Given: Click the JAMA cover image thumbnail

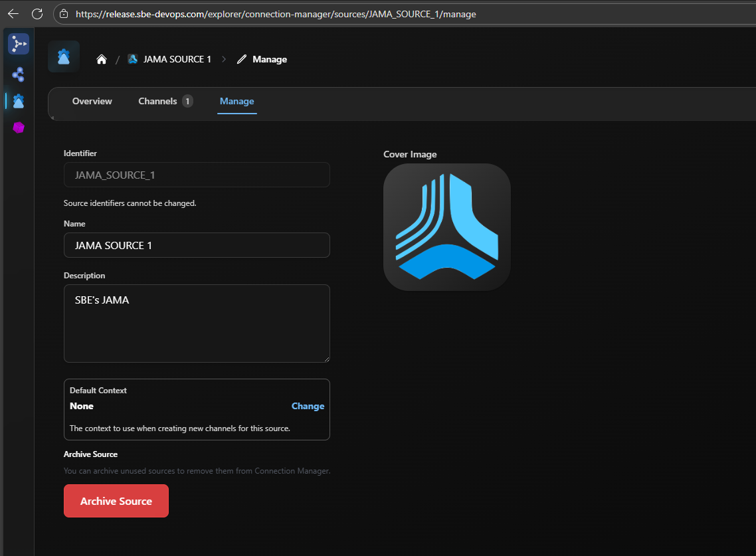Looking at the screenshot, I should (x=447, y=227).
